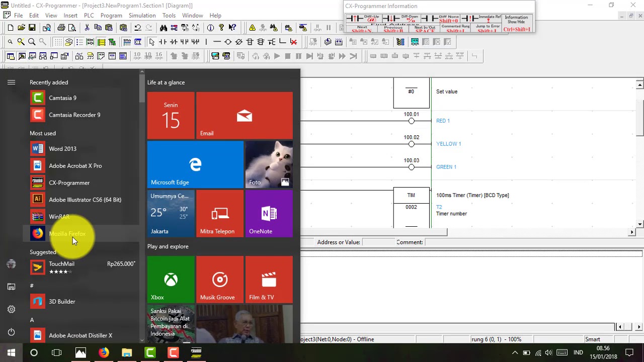Viewport: 644px width, 362px height.
Task: Toggle the Selection Mode arrow tool
Action: [151, 42]
